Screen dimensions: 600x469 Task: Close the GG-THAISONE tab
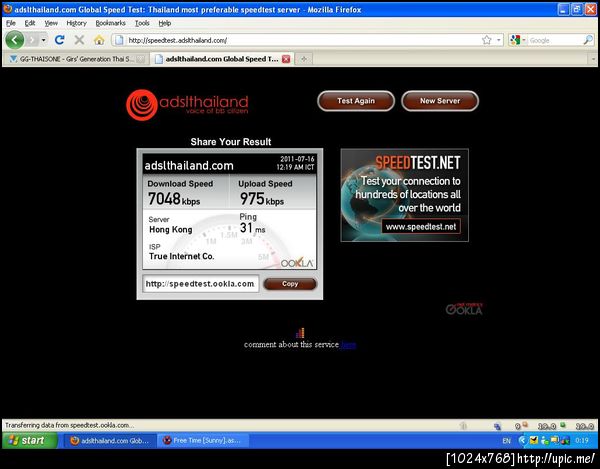click(x=140, y=59)
